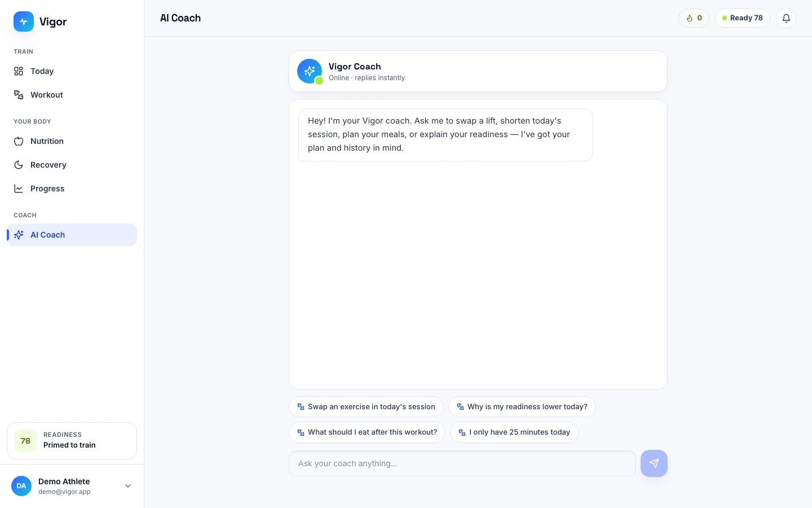
Task: Click the Progress chart icon
Action: pyautogui.click(x=19, y=189)
